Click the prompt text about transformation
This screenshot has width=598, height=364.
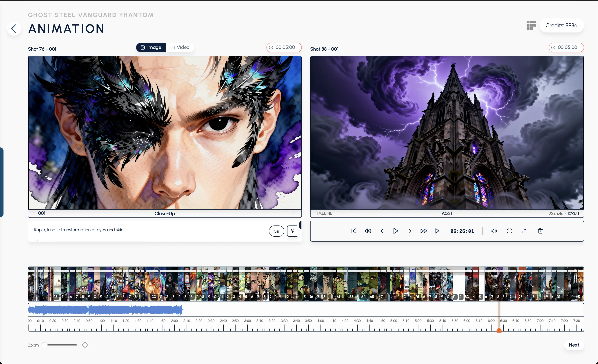[x=79, y=230]
